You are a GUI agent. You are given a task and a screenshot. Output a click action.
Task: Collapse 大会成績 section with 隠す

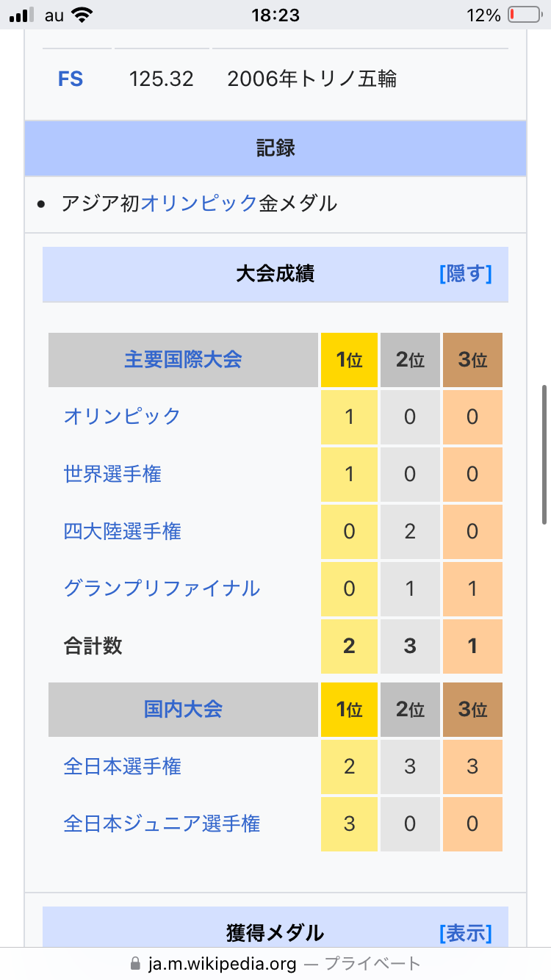465,274
